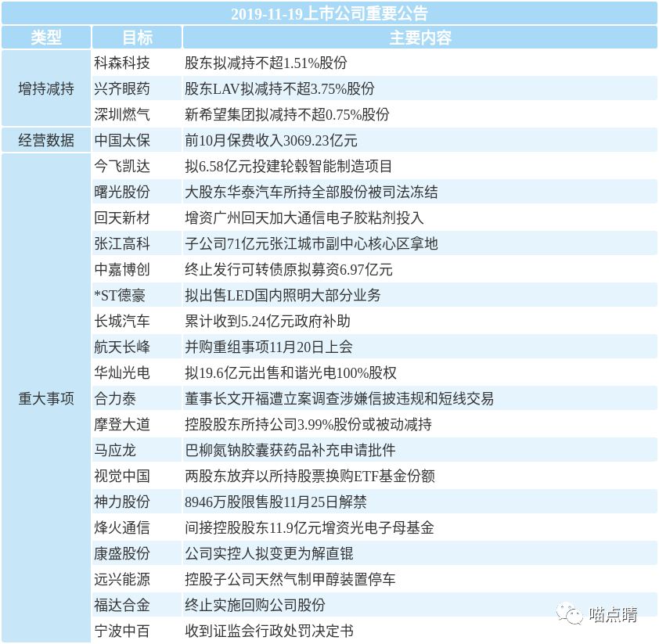Click the 兴齐眼药 company name

(122, 88)
